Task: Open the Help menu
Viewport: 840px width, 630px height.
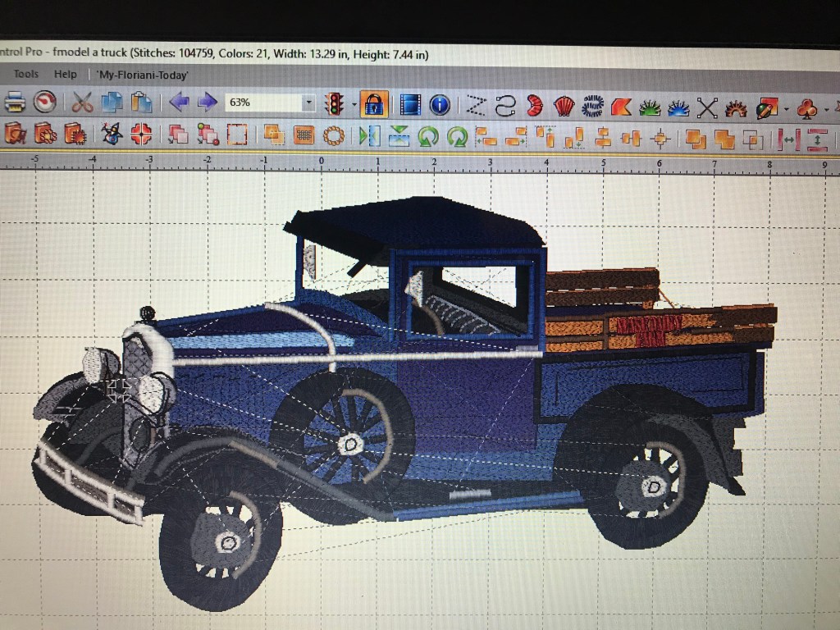Action: click(x=65, y=75)
